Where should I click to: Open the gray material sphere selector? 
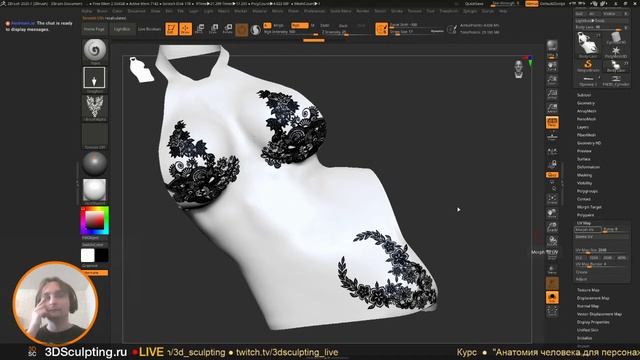pos(95,163)
